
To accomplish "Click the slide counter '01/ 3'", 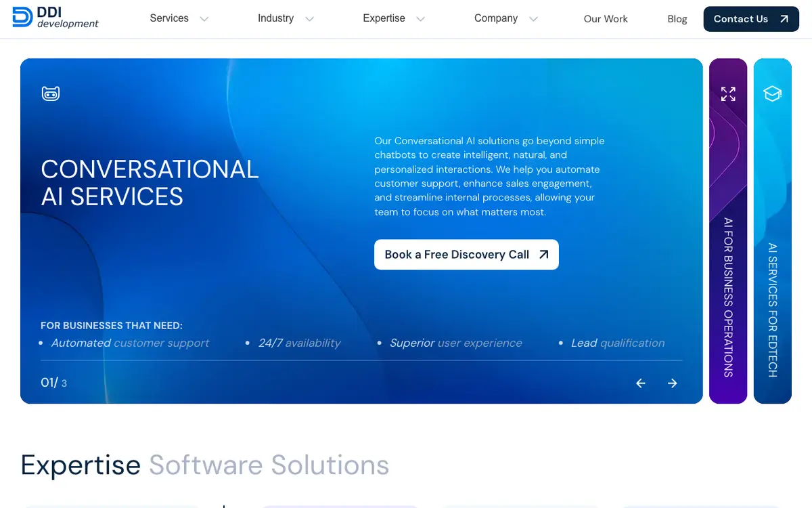I will click(54, 383).
